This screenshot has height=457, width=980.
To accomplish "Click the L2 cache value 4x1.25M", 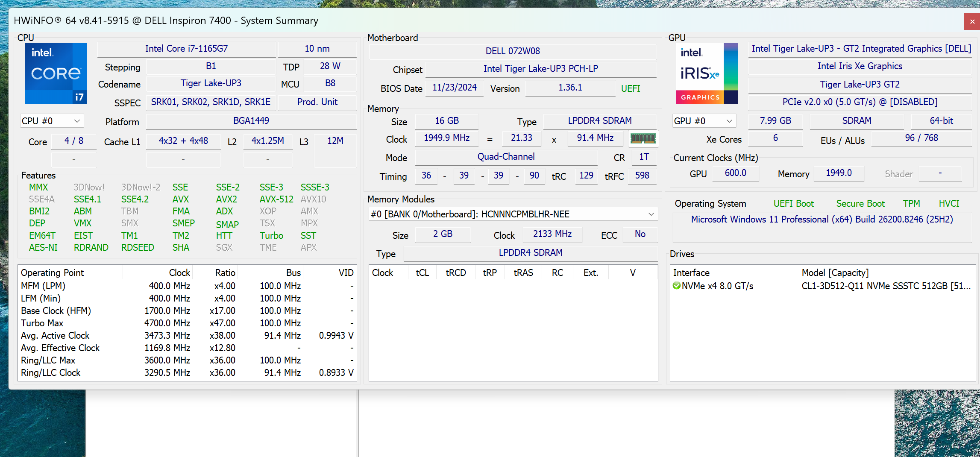I will pyautogui.click(x=268, y=141).
